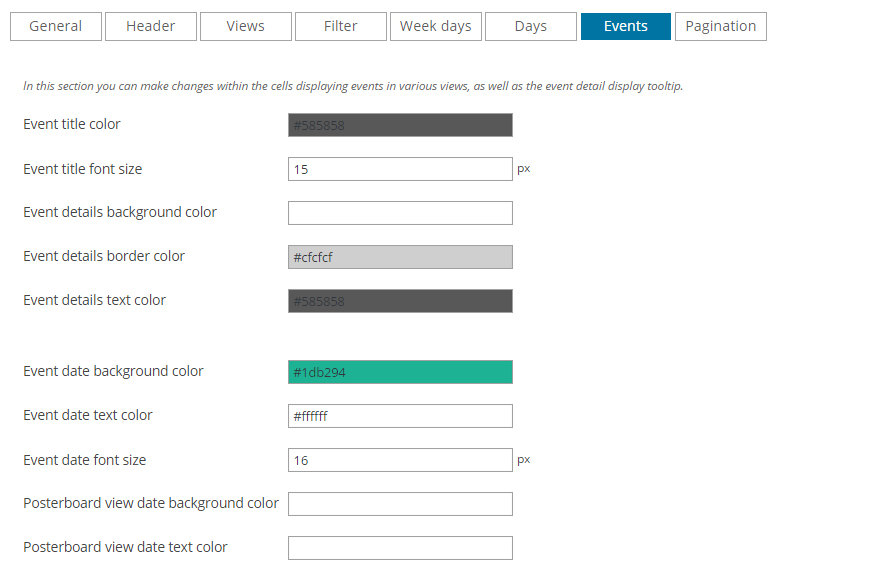Go to the Week days tab
The width and height of the screenshot is (890, 586).
tap(435, 26)
